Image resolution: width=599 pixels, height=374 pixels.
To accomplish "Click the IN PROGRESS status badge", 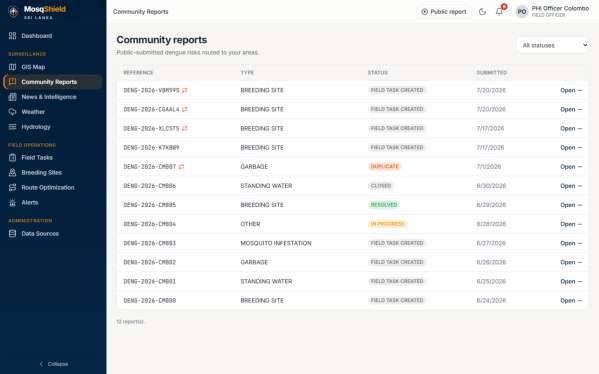I will [387, 224].
